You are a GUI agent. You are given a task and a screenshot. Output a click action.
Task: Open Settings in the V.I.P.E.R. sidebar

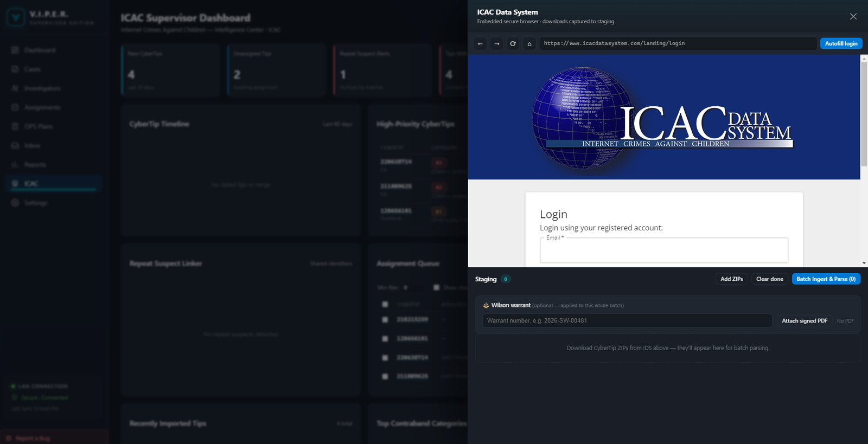click(53, 203)
